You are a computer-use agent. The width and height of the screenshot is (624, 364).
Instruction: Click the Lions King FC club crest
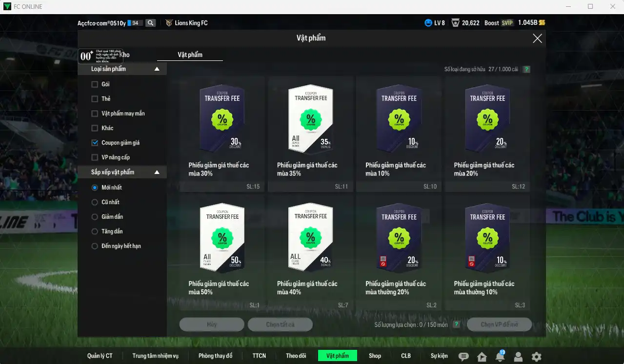(169, 23)
